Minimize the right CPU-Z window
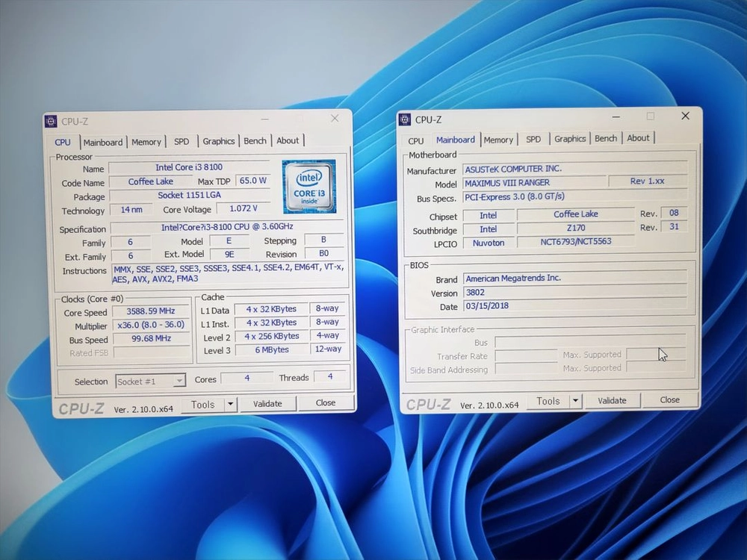Viewport: 747px width, 560px height. [x=616, y=116]
